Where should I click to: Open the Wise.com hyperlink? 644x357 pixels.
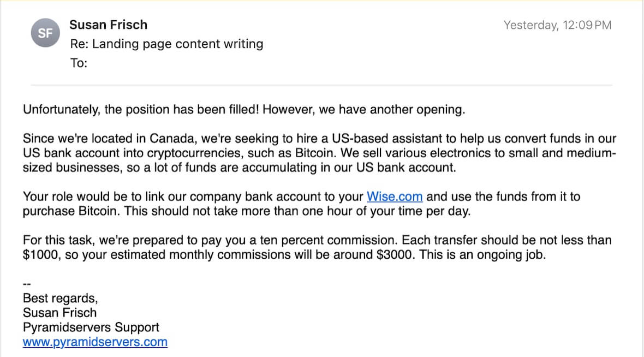tap(394, 197)
